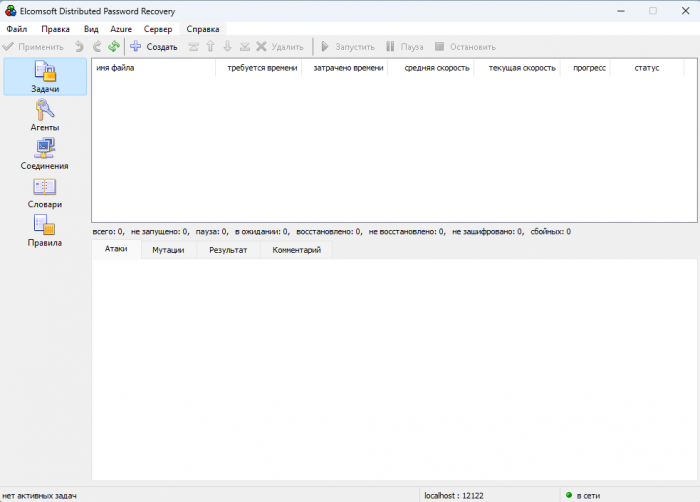Open the Справка menu
Image resolution: width=700 pixels, height=502 pixels.
pos(203,29)
